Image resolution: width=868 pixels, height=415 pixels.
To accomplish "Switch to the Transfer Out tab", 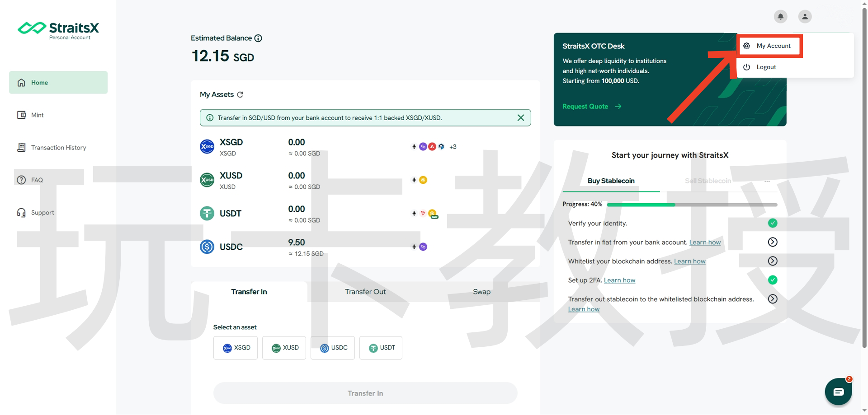I will (365, 292).
